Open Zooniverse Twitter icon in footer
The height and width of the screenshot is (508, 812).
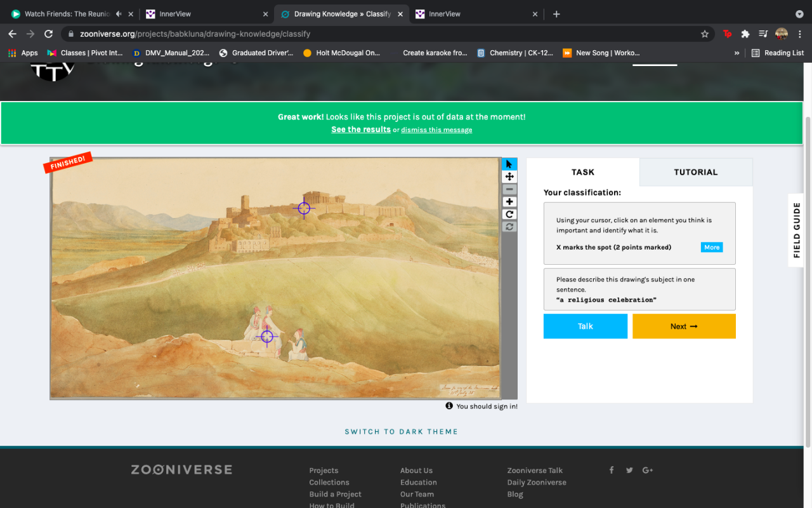click(x=629, y=470)
